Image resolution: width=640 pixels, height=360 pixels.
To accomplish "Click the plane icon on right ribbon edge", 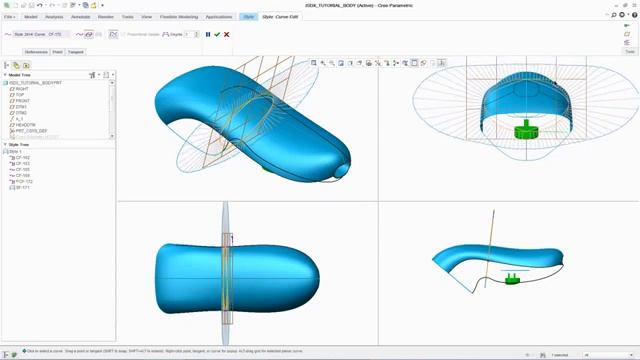I will [x=627, y=34].
